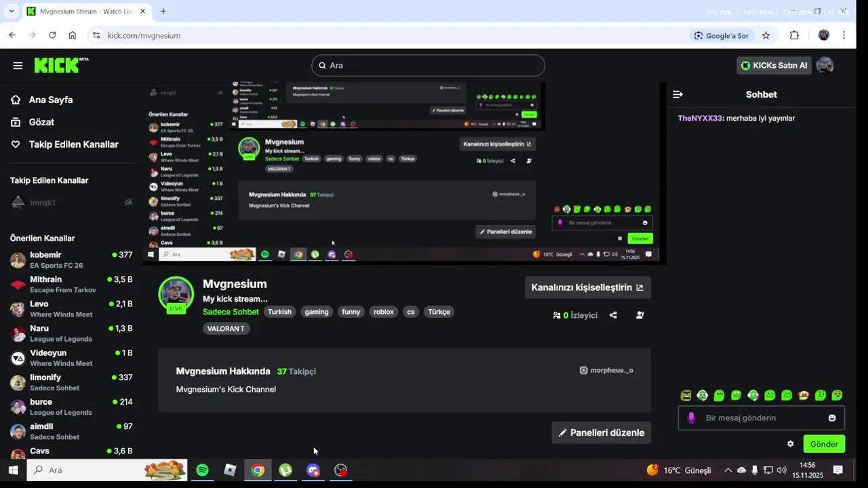Screen dimensions: 868x488
Task: Click the Panelleri düzenle button
Action: 601,432
